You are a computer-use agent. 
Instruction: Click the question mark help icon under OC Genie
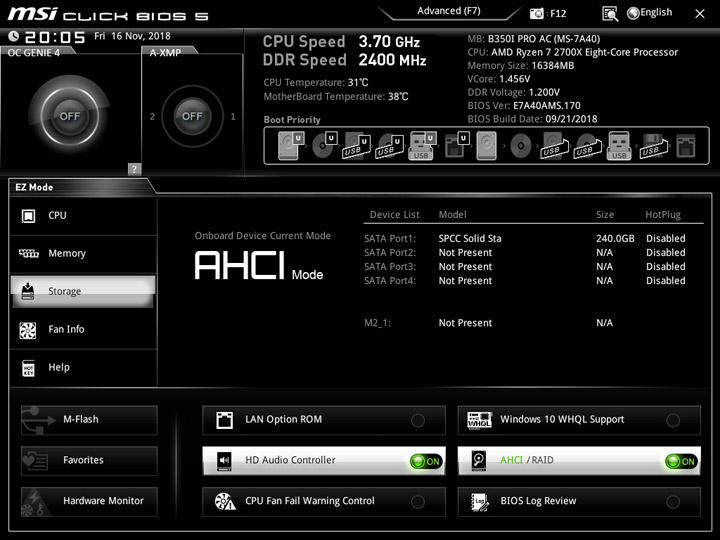pos(134,169)
